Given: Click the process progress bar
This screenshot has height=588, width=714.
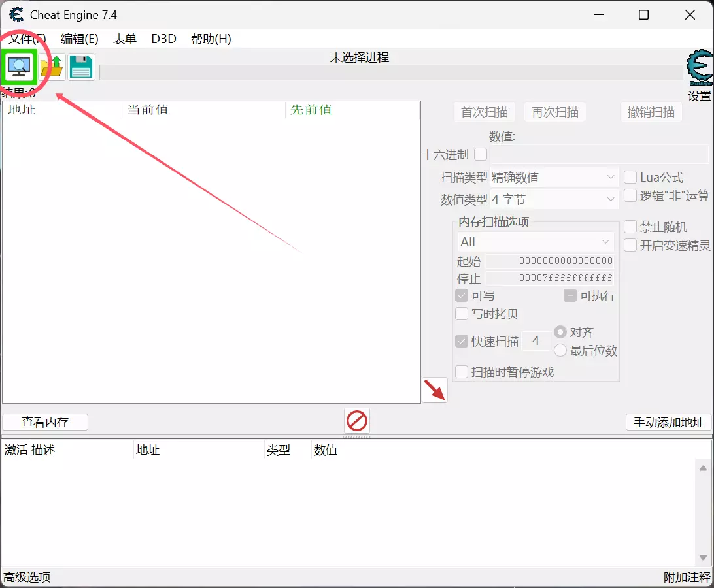Looking at the screenshot, I should point(391,73).
